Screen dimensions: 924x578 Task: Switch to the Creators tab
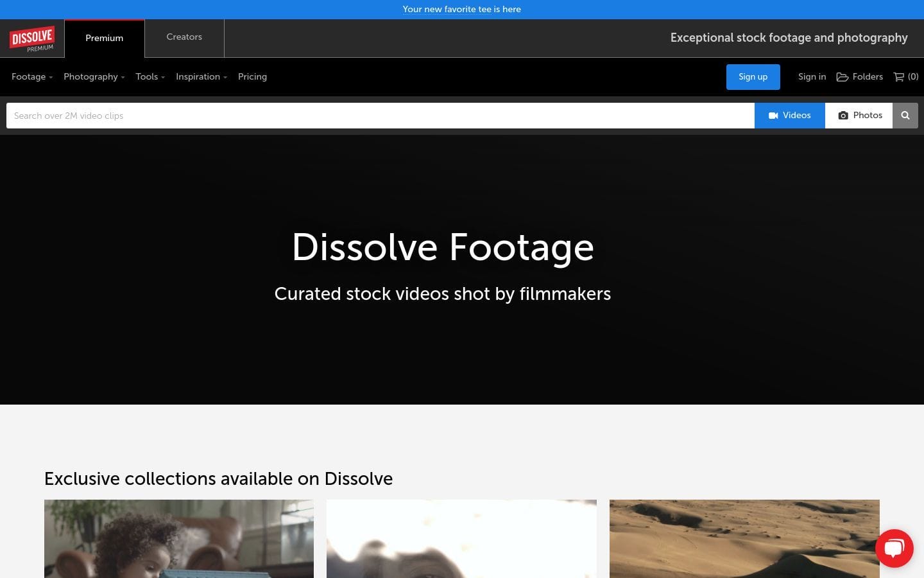click(184, 37)
